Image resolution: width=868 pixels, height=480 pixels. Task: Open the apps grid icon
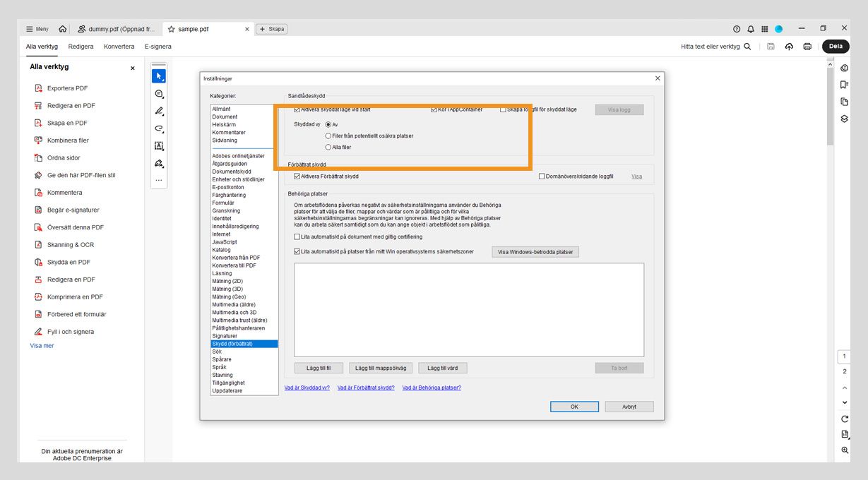[764, 29]
